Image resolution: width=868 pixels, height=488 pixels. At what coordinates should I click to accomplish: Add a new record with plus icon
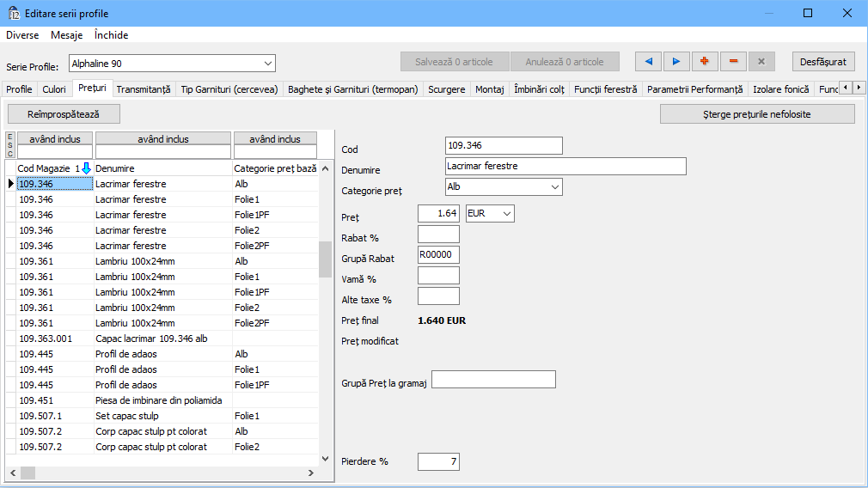click(705, 62)
